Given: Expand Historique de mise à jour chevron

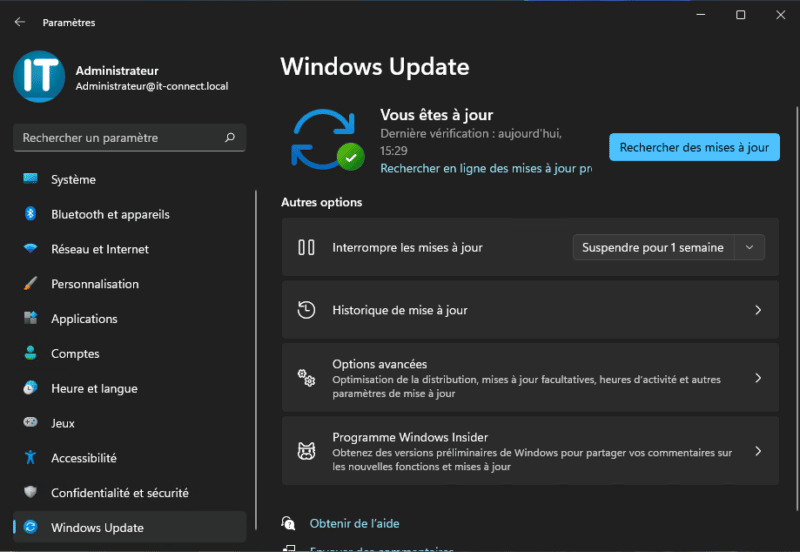Looking at the screenshot, I should point(757,310).
